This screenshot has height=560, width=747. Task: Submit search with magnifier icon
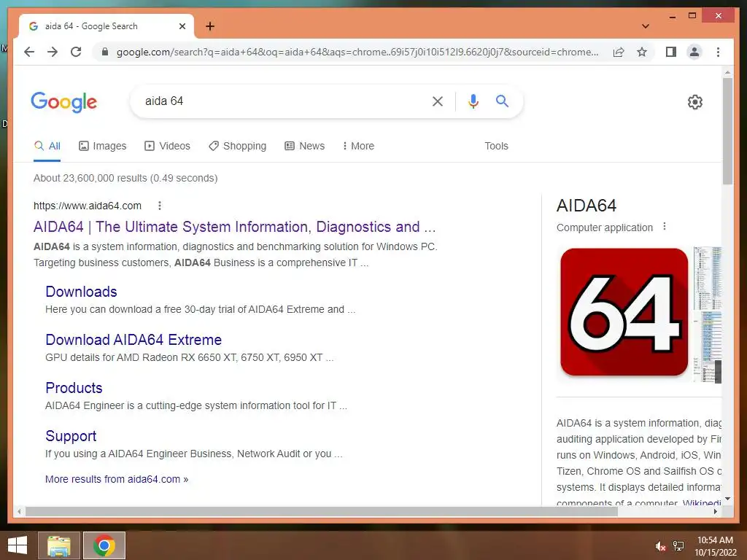click(x=502, y=101)
